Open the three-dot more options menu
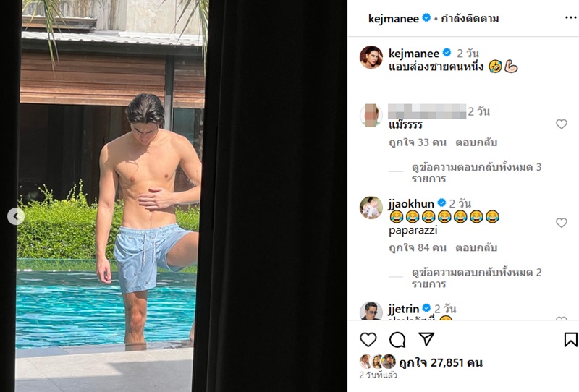 click(571, 17)
